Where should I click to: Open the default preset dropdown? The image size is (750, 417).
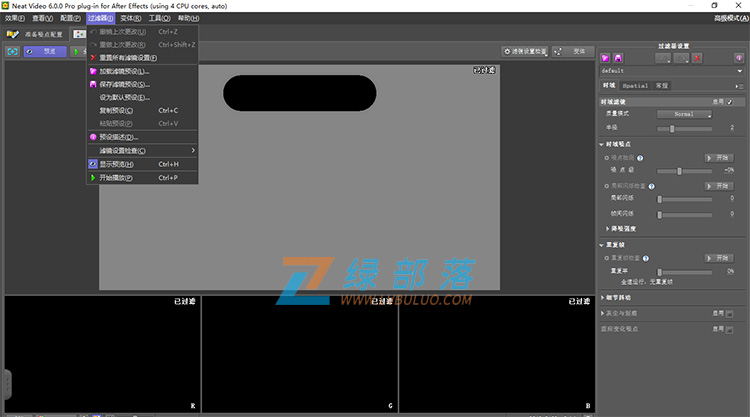click(x=672, y=71)
